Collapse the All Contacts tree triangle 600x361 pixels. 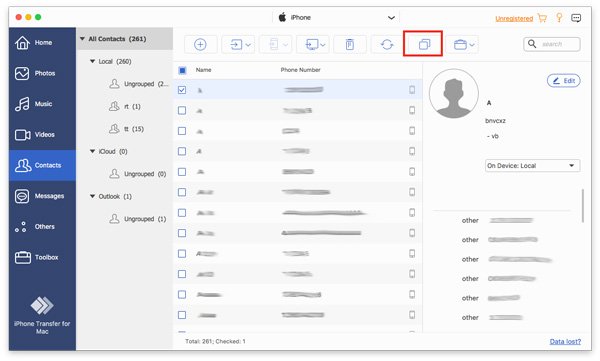(82, 39)
